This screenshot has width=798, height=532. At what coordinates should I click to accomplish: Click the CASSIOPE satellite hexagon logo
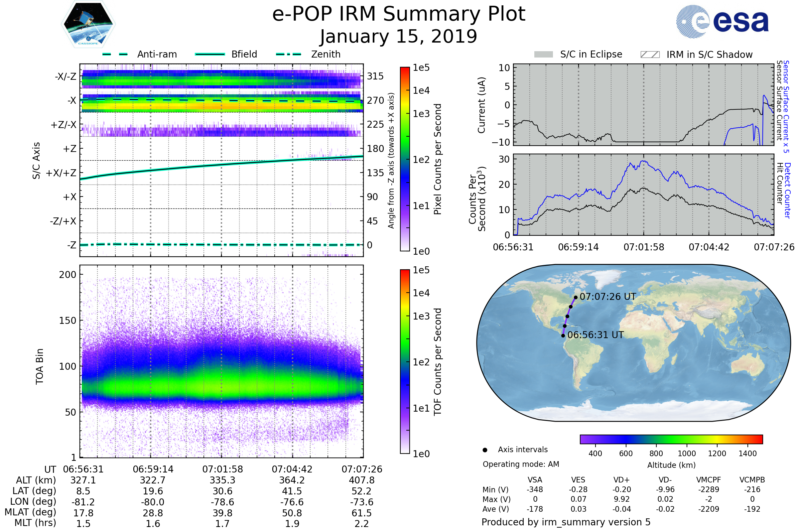tap(88, 24)
